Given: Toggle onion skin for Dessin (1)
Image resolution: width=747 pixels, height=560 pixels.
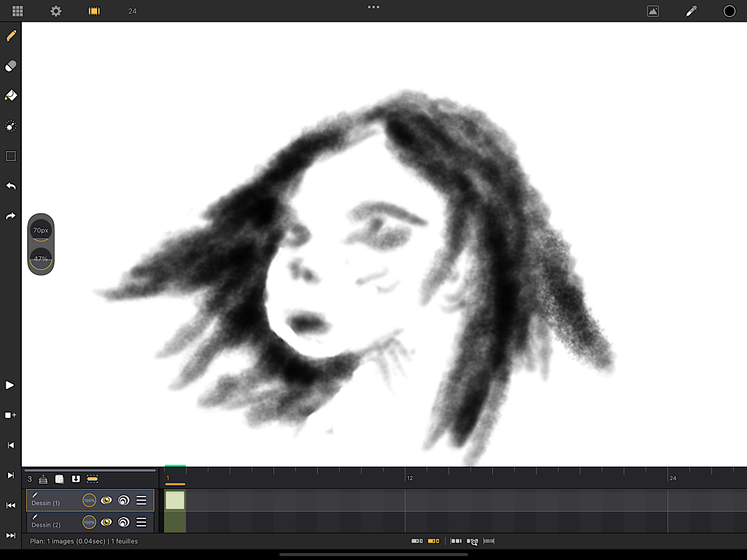Looking at the screenshot, I should coord(124,500).
